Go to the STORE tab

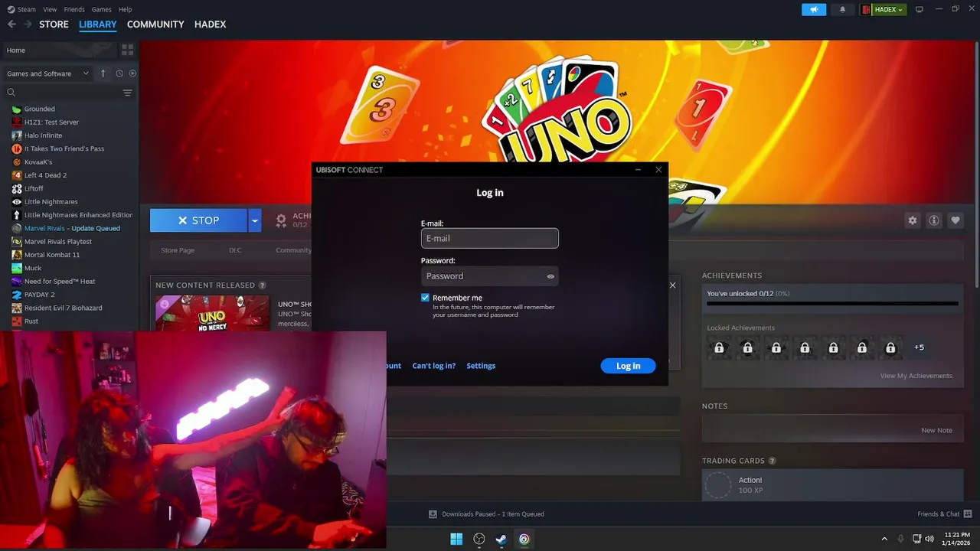(x=54, y=24)
